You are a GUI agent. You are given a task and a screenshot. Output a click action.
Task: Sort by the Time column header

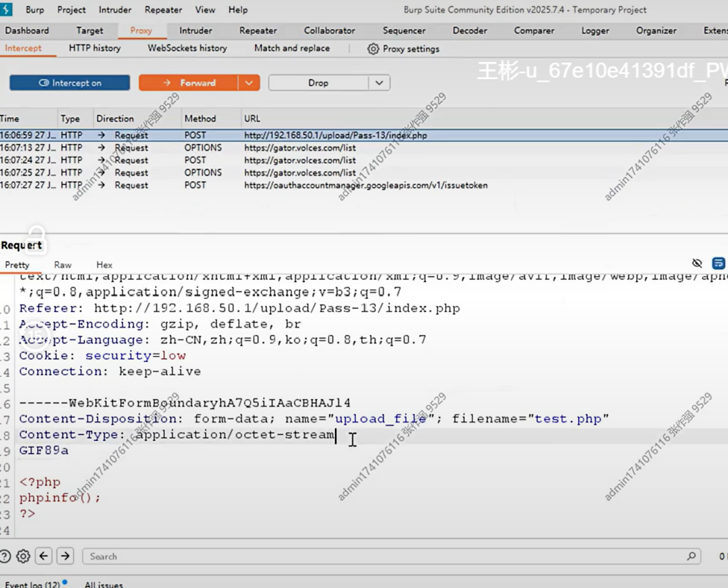[28, 119]
